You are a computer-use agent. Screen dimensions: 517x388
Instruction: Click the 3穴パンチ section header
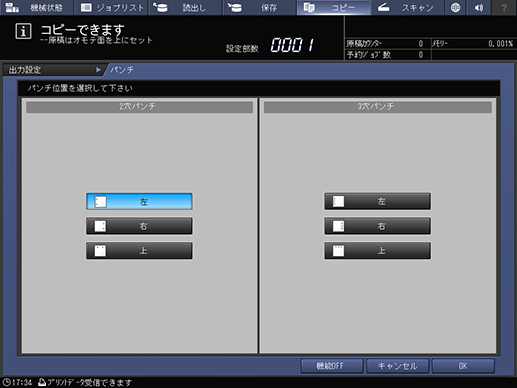click(378, 107)
